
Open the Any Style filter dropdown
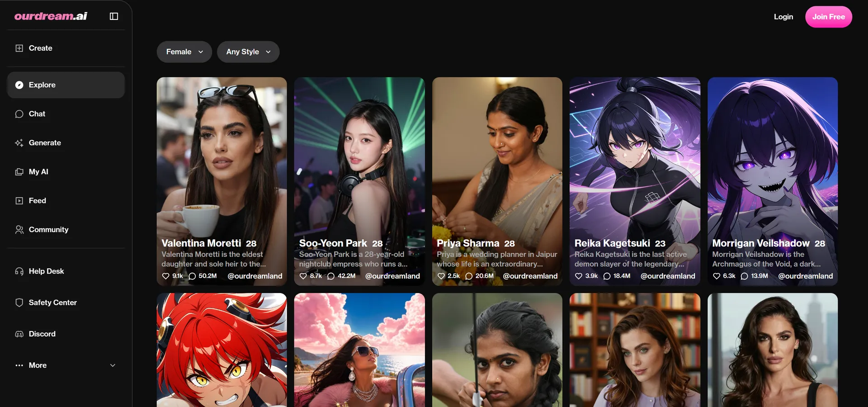(248, 52)
